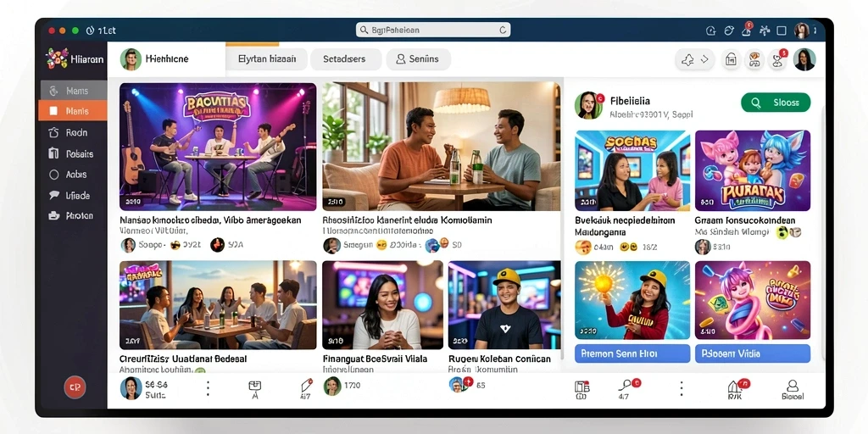Click the header icon with the red 5 badge
The height and width of the screenshot is (434, 868).
[778, 59]
